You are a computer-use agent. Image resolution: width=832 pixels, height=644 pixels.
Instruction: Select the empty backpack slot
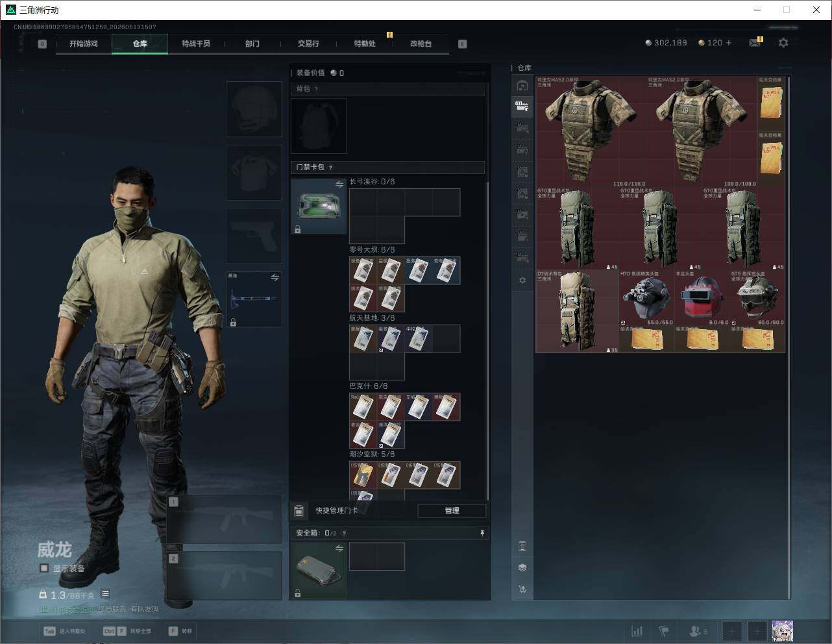tap(319, 126)
